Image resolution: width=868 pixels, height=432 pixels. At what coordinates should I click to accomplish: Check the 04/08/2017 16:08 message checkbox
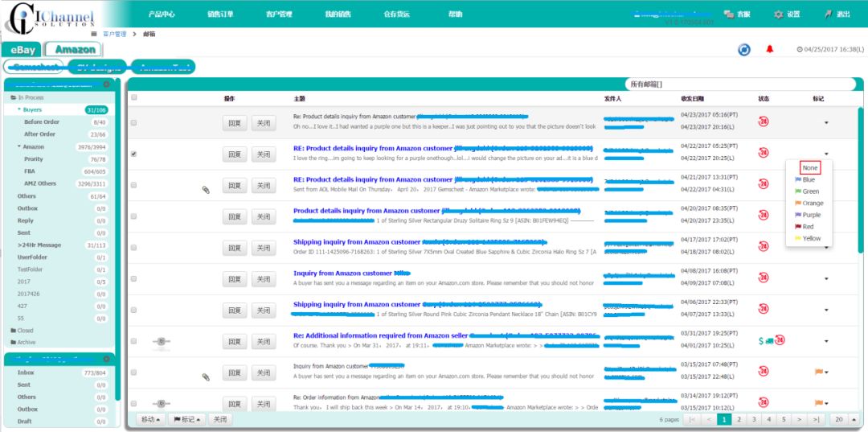(x=133, y=278)
